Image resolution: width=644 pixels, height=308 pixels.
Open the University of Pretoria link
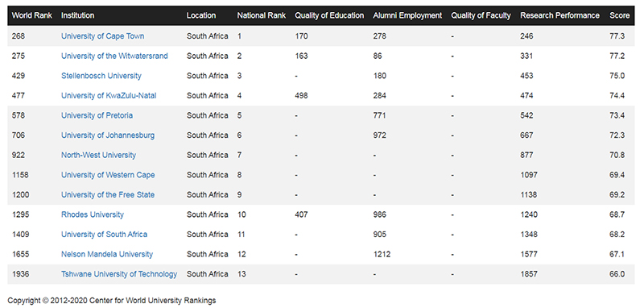97,115
